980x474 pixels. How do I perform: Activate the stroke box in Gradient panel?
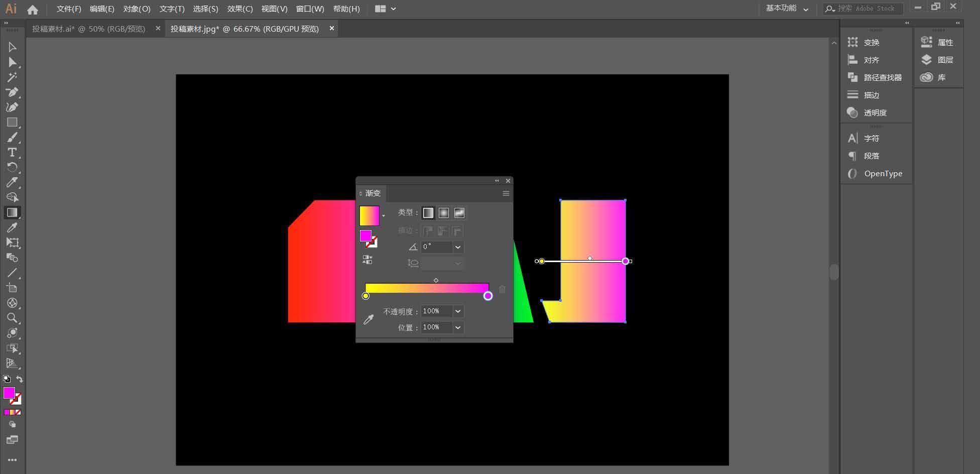(x=373, y=243)
